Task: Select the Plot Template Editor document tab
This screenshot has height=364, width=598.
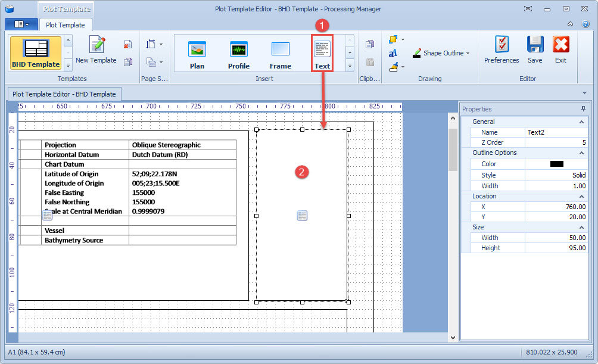Action: (64, 94)
